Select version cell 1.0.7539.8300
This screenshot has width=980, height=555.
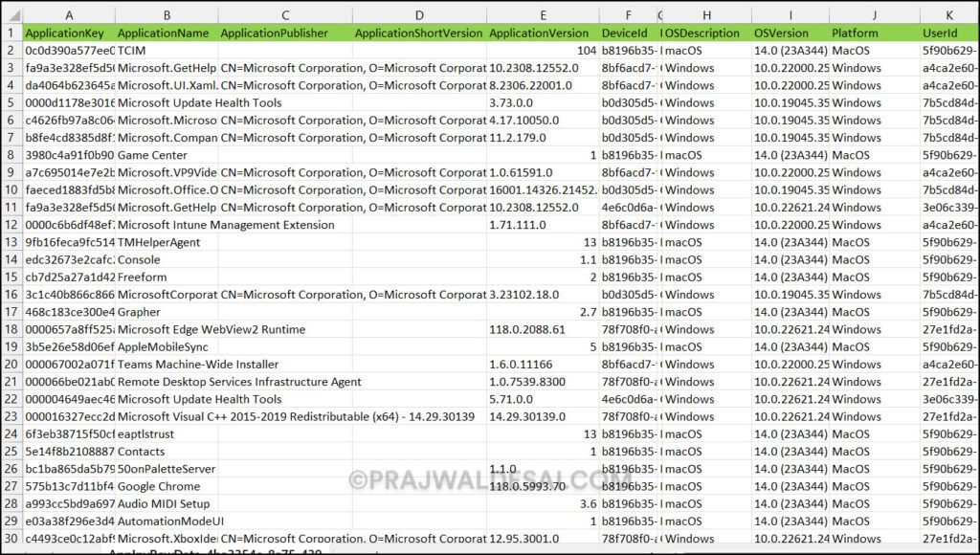pyautogui.click(x=544, y=381)
